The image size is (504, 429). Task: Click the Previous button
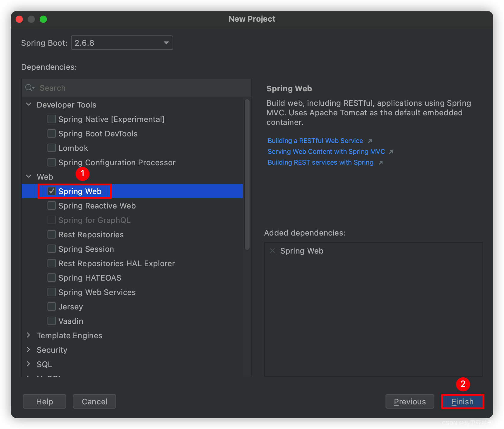pyautogui.click(x=410, y=401)
